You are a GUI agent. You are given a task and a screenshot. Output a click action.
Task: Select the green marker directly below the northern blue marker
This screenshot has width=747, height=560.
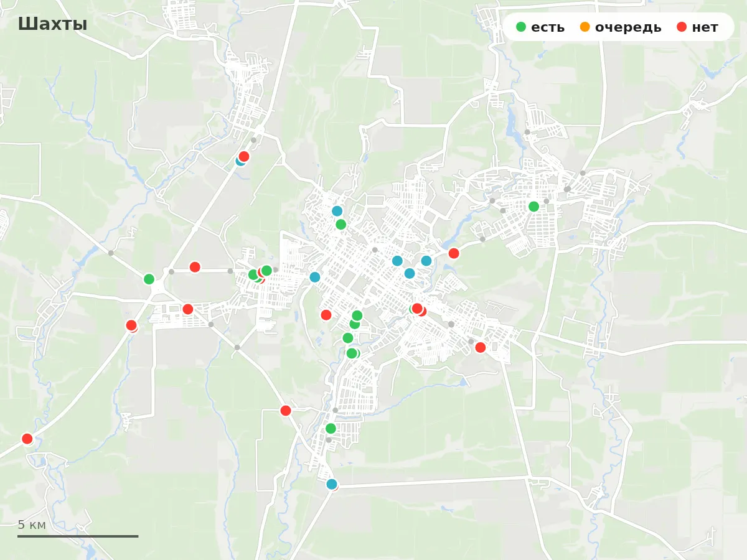tap(341, 225)
